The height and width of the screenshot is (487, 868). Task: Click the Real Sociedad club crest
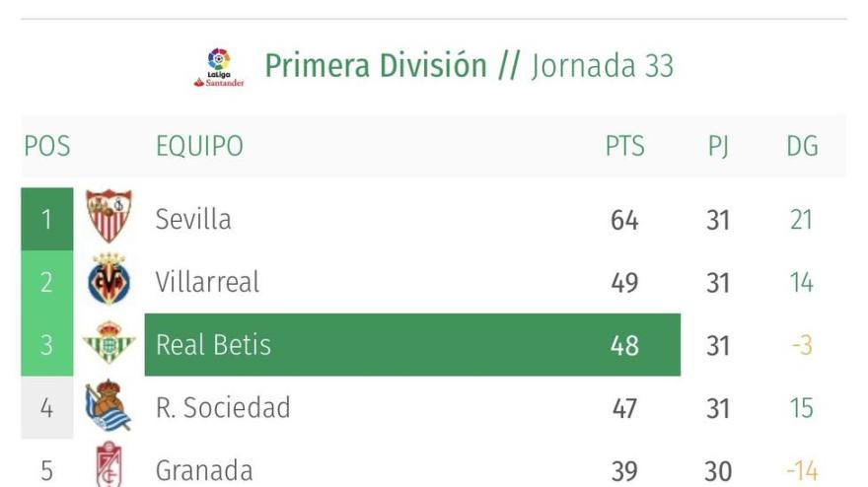(x=108, y=406)
